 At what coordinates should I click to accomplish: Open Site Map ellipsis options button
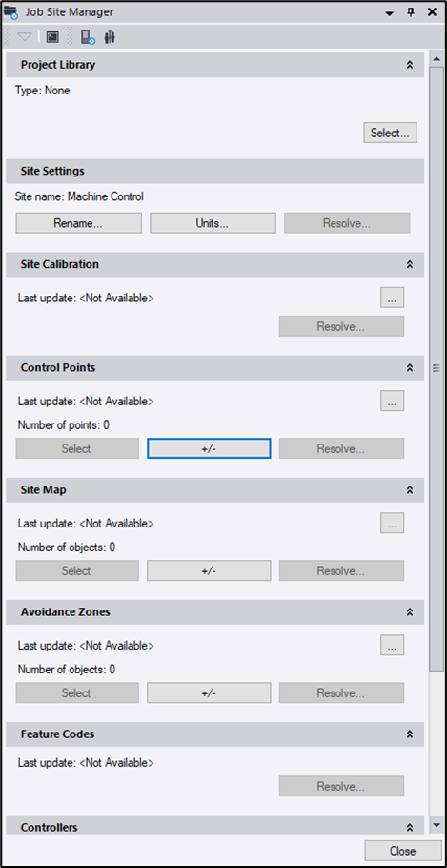[x=393, y=523]
